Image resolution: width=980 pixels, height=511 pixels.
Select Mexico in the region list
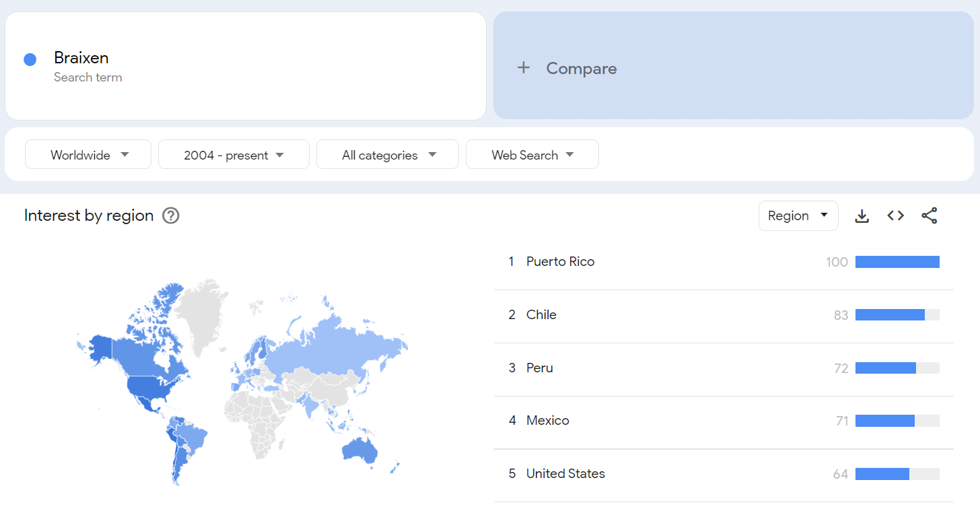(x=548, y=421)
